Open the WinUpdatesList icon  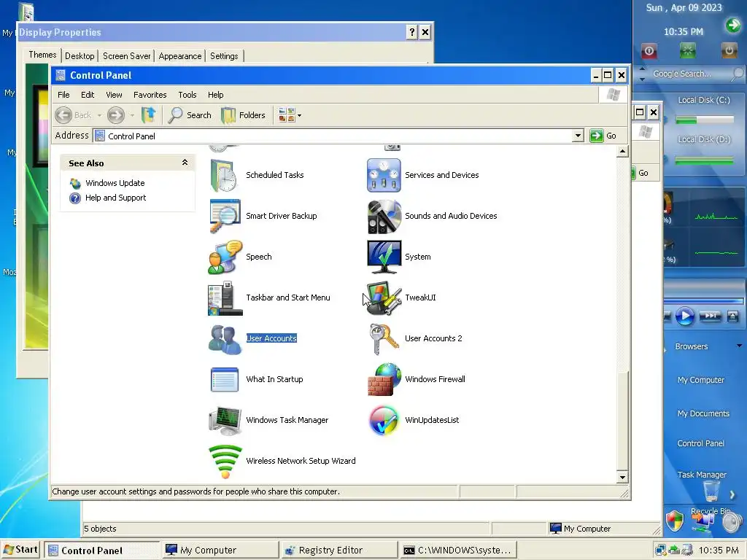(x=384, y=421)
